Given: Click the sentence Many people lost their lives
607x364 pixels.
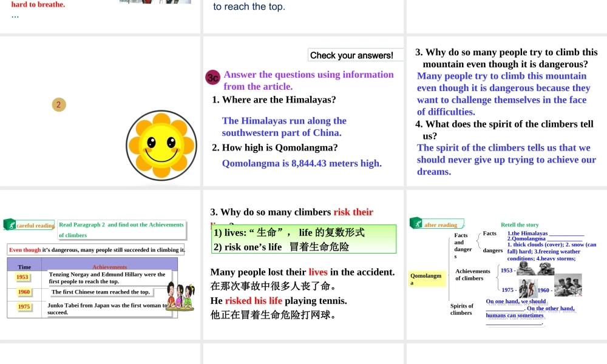Looking at the screenshot, I should pos(303,272).
